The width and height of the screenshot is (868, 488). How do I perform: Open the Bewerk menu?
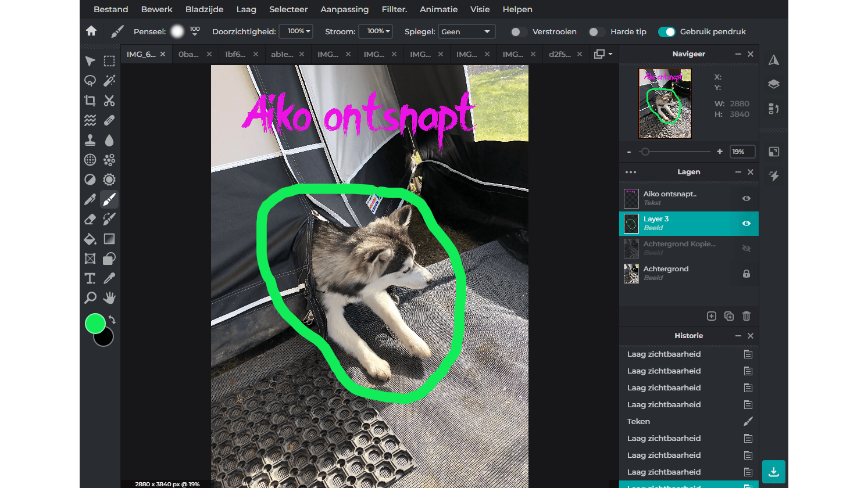157,9
